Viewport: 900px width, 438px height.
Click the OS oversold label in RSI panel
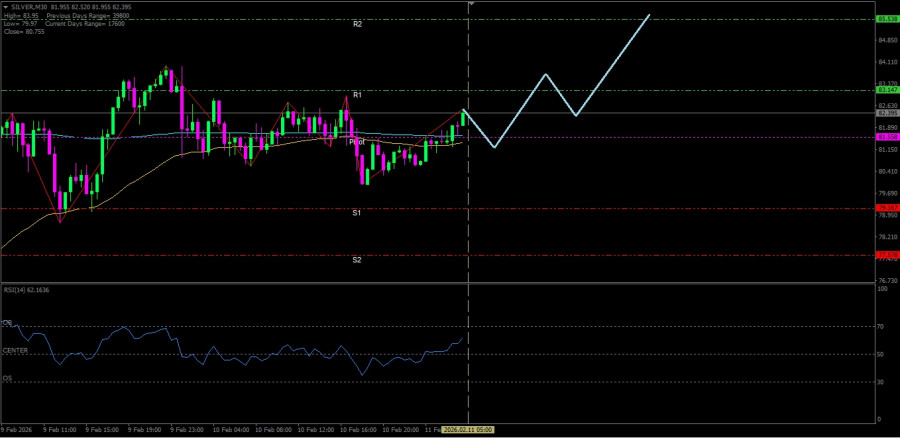pos(7,378)
